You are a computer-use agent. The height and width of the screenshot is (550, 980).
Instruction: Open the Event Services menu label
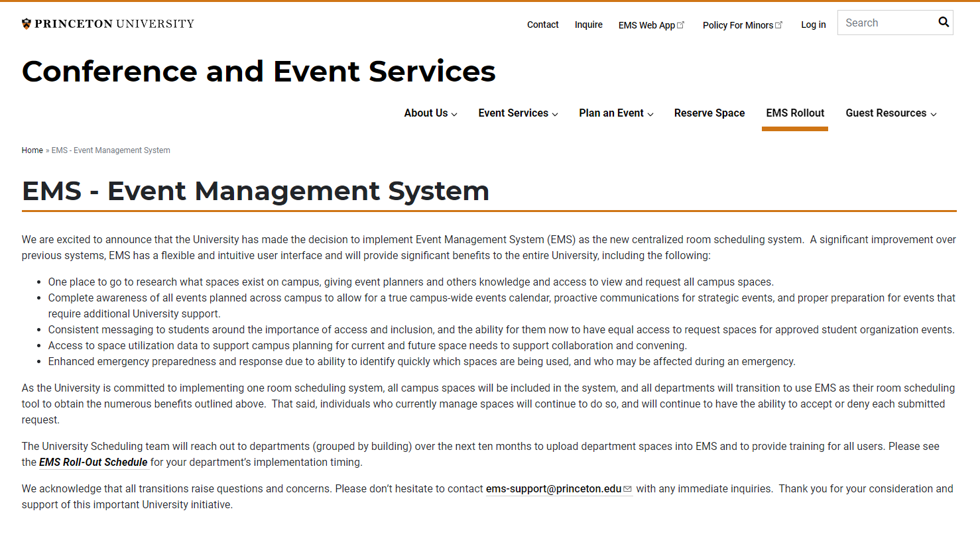513,113
